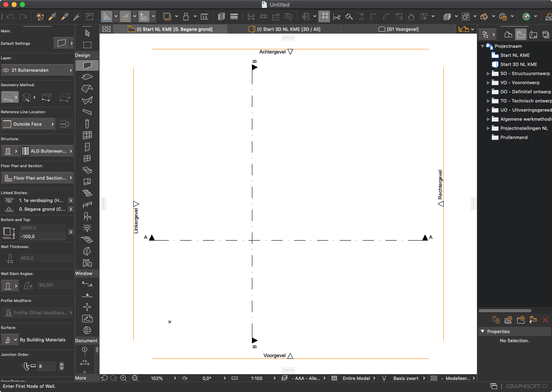The height and width of the screenshot is (392, 552).
Task: Click the bottom elevation value -100,0 field
Action: [42, 236]
